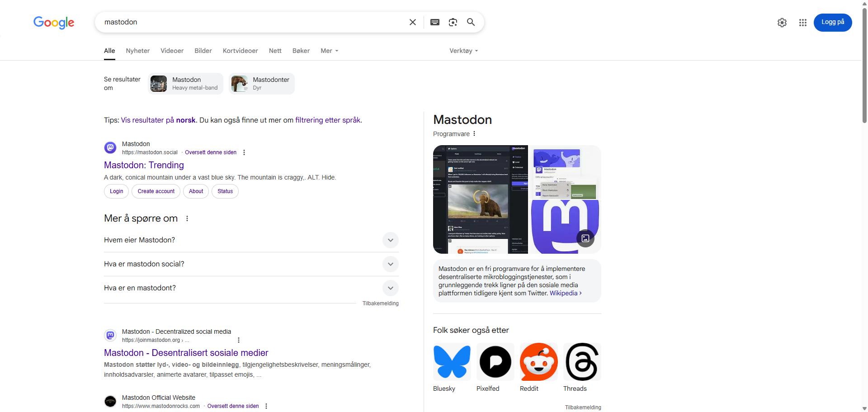The width and height of the screenshot is (868, 412).
Task: Clear the search box with the X icon
Action: point(412,22)
